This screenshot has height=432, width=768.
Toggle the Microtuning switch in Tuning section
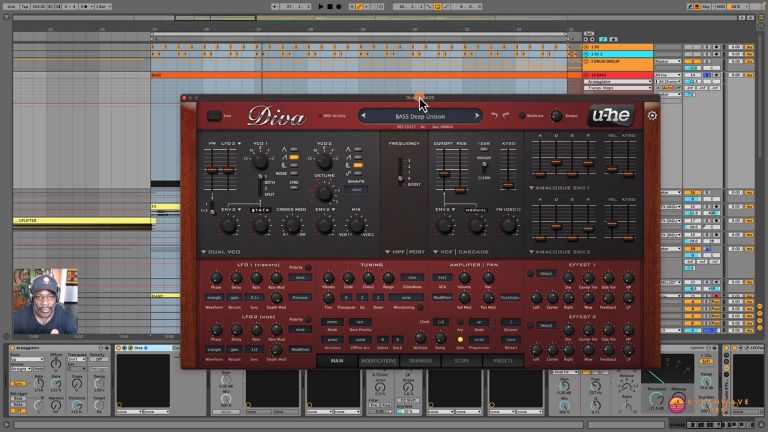[420, 307]
